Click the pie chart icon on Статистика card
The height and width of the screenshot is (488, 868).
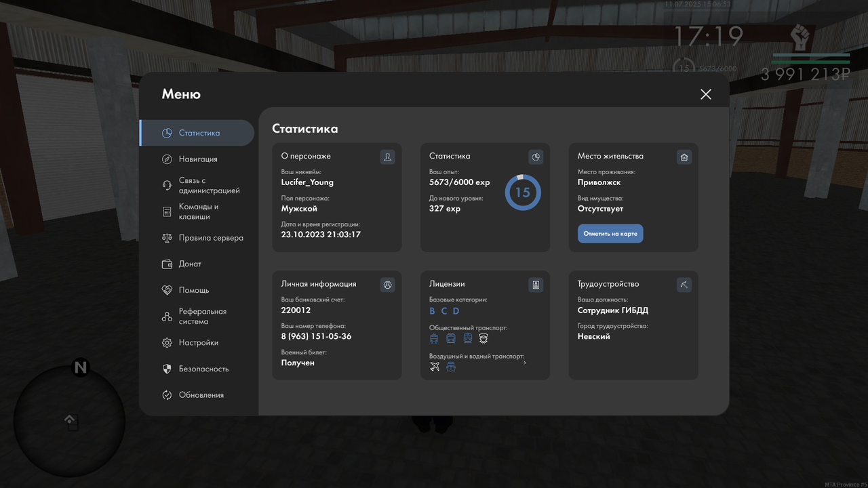pyautogui.click(x=536, y=157)
